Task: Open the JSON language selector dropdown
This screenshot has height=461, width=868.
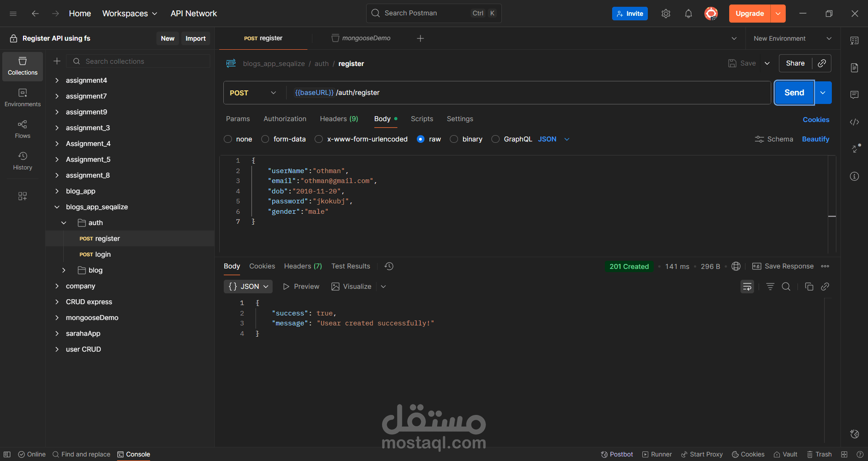Action: (x=552, y=139)
